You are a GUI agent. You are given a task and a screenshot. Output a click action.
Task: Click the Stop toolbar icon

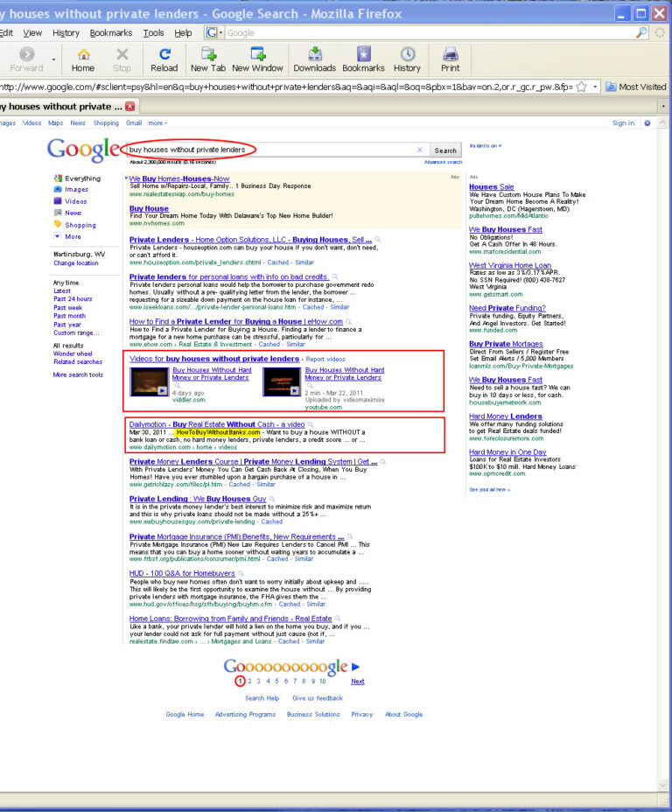pos(122,59)
